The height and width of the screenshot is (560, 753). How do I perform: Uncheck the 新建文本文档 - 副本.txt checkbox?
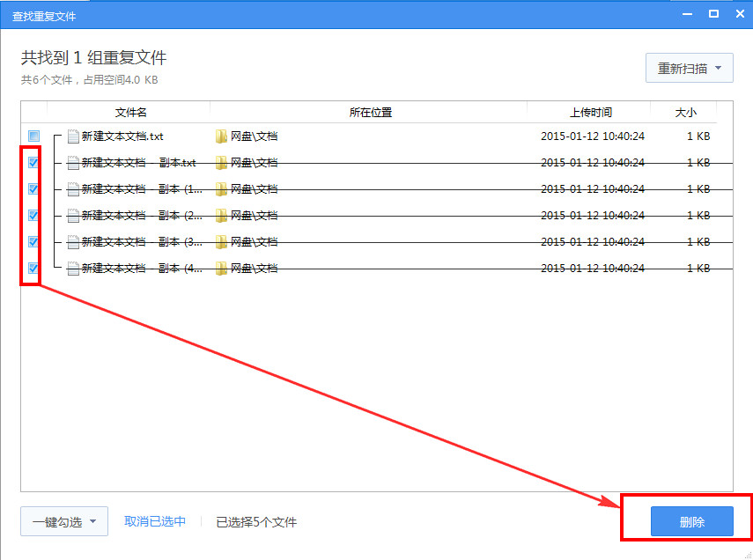33,163
